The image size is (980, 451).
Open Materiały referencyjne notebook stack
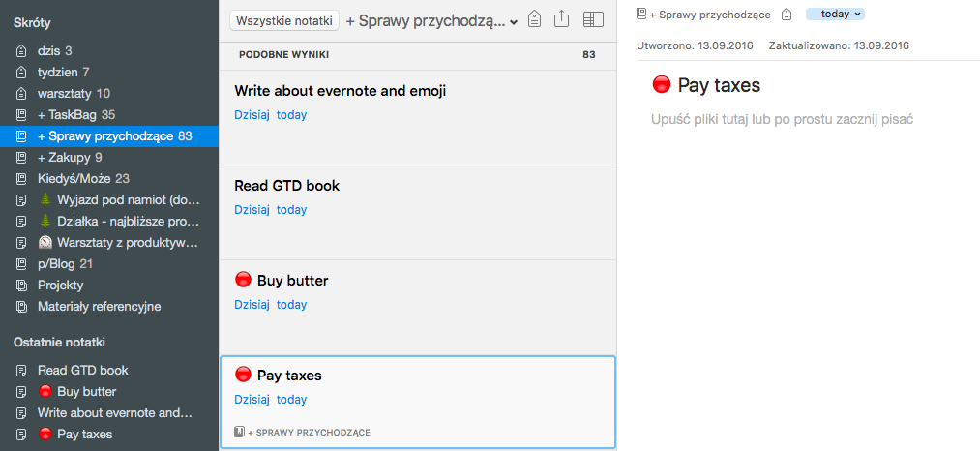click(x=109, y=306)
